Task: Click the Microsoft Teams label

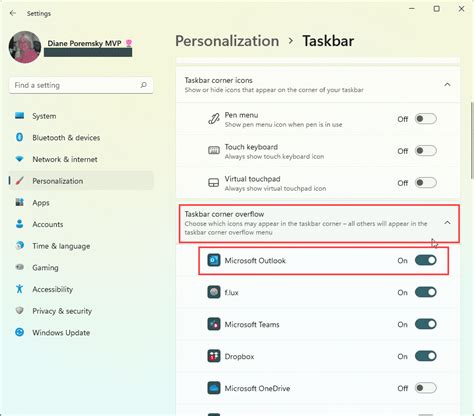Action: click(252, 324)
